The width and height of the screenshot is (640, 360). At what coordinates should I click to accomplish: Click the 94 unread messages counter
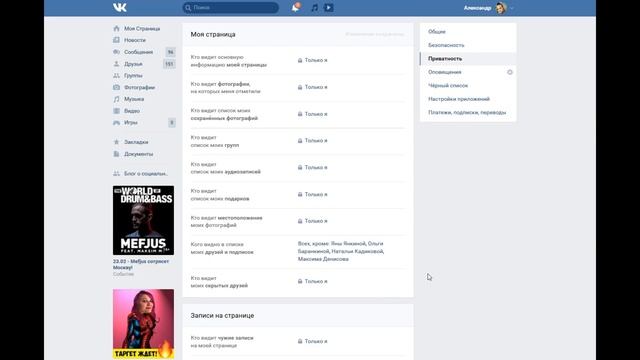(171, 52)
